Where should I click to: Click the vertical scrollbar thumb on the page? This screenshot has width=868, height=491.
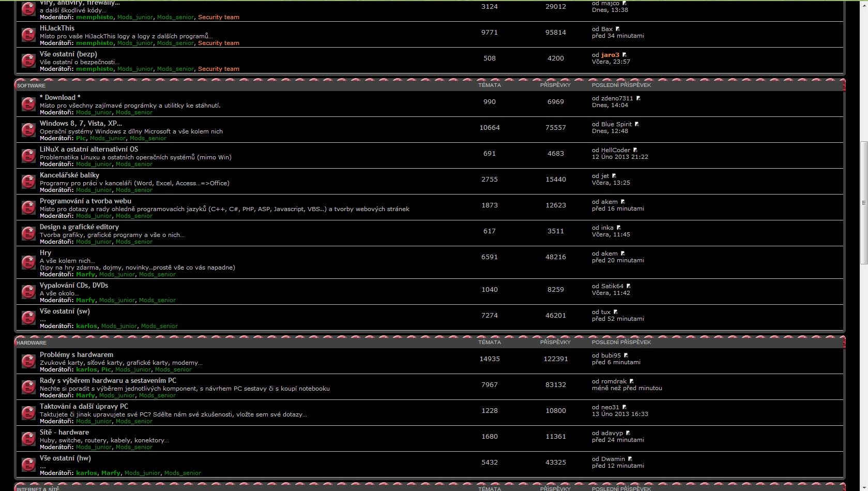(x=863, y=203)
